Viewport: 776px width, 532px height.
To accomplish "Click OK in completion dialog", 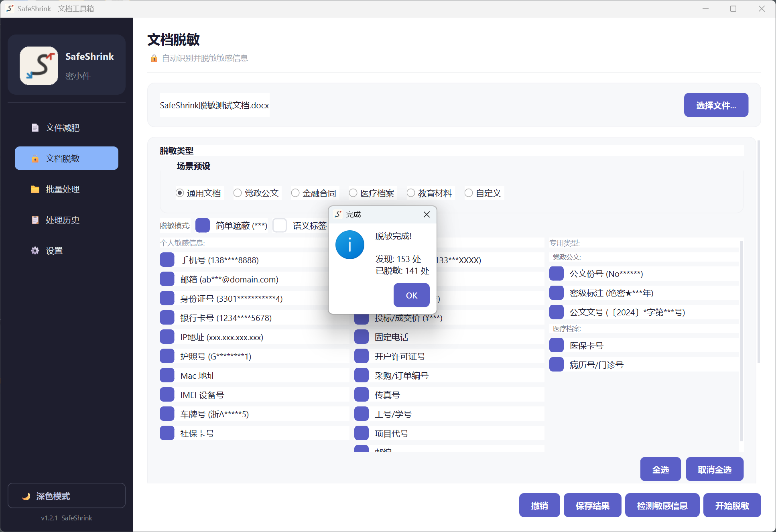I will pyautogui.click(x=412, y=295).
